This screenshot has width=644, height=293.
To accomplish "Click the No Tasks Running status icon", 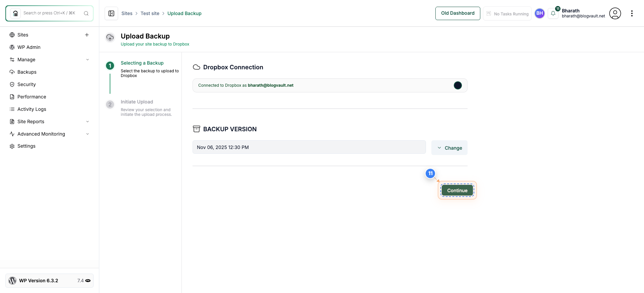I will click(x=489, y=14).
